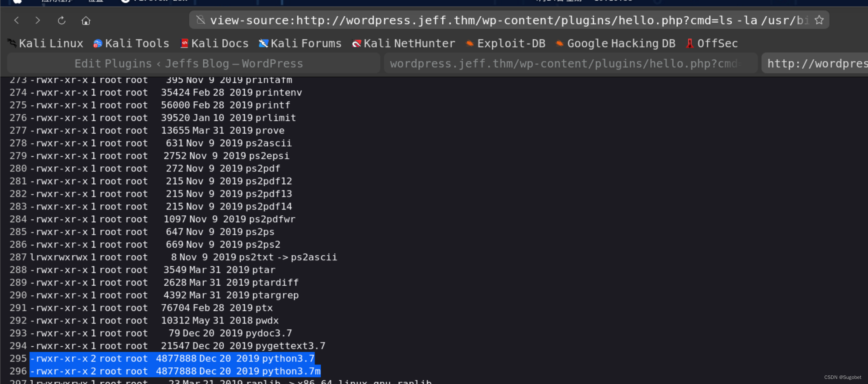The image size is (868, 384).
Task: Click the file size 4877888 on line 295
Action: tap(176, 358)
